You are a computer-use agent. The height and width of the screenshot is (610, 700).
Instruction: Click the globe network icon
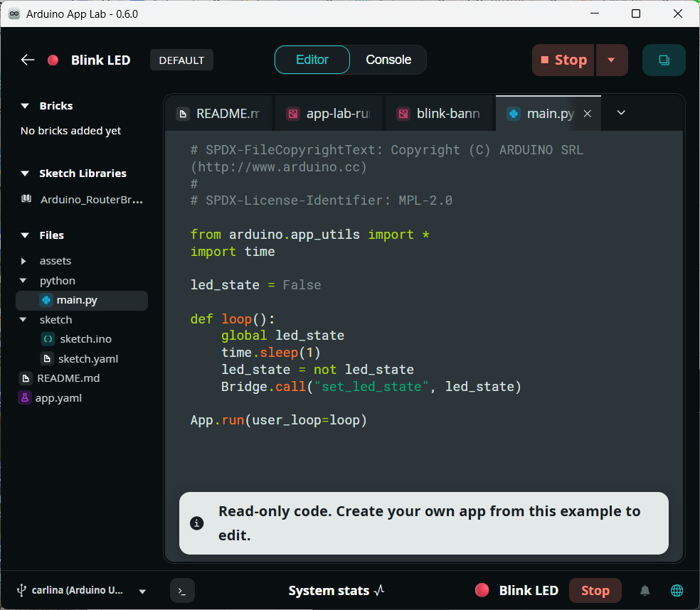[677, 591]
